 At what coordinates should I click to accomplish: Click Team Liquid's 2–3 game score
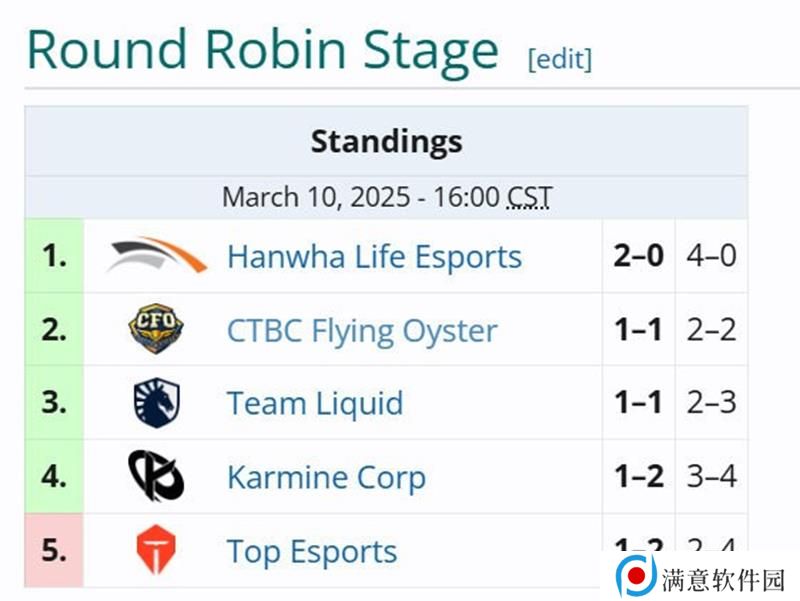(711, 402)
